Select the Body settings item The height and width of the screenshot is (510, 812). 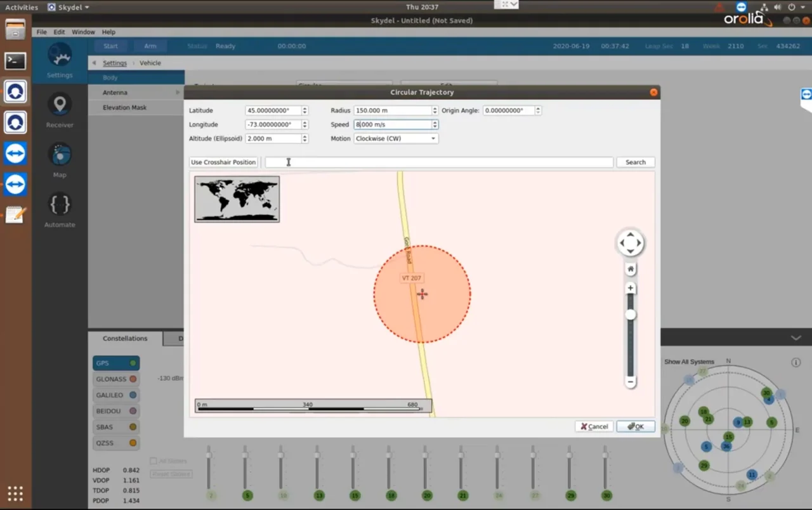coord(136,77)
